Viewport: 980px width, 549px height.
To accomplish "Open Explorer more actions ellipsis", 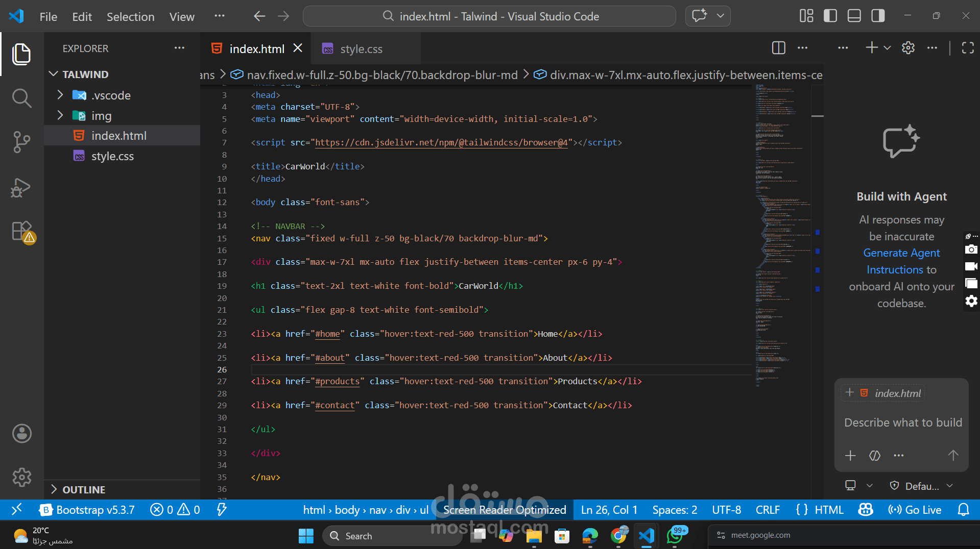I will 179,48.
